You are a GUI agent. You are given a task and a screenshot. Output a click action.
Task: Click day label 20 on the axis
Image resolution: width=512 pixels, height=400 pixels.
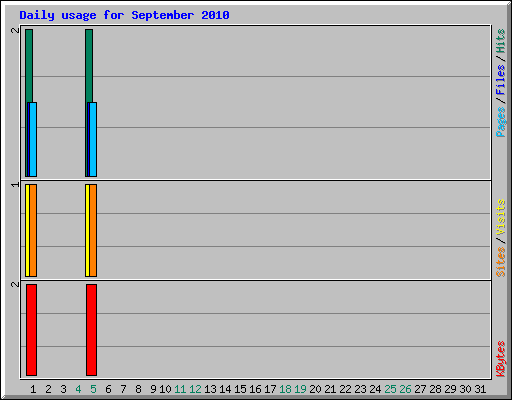pyautogui.click(x=315, y=389)
